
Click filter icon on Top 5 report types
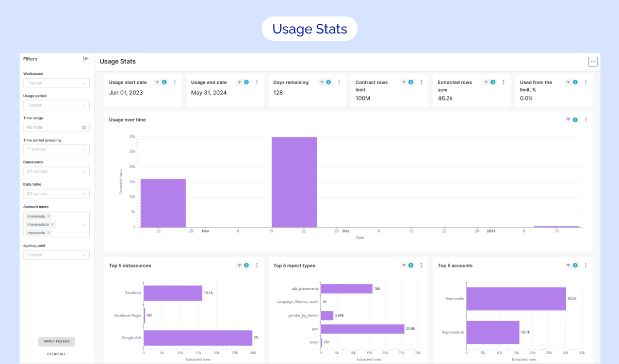pyautogui.click(x=404, y=266)
